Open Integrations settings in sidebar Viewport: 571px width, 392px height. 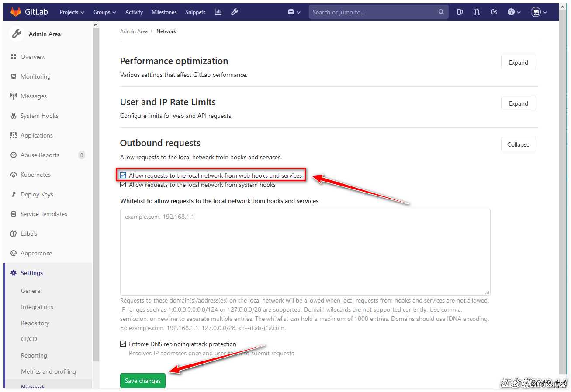coord(37,307)
